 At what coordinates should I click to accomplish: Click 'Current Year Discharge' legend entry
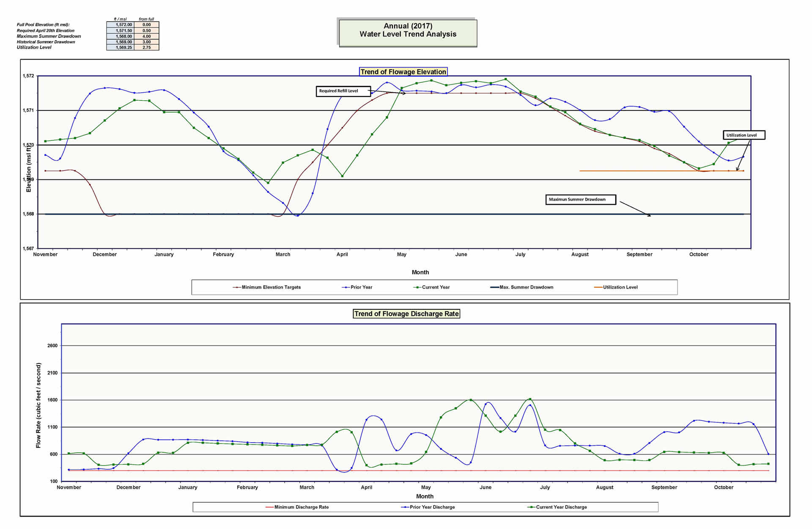(561, 507)
